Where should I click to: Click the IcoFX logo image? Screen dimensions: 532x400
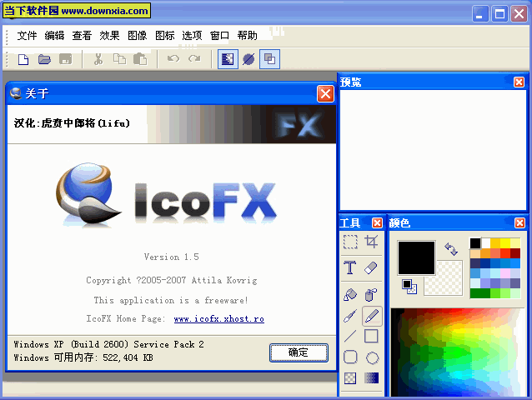click(x=166, y=194)
